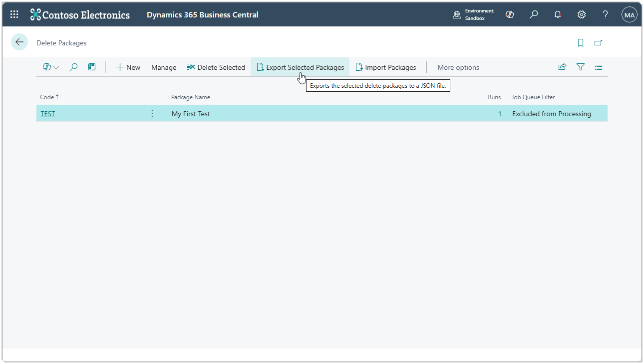The height and width of the screenshot is (364, 644).
Task: Expand More options in the action bar
Action: pyautogui.click(x=458, y=67)
